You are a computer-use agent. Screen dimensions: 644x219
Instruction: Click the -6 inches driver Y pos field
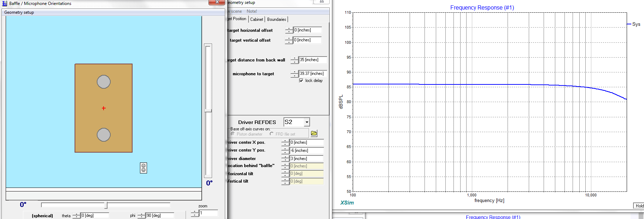pyautogui.click(x=306, y=150)
